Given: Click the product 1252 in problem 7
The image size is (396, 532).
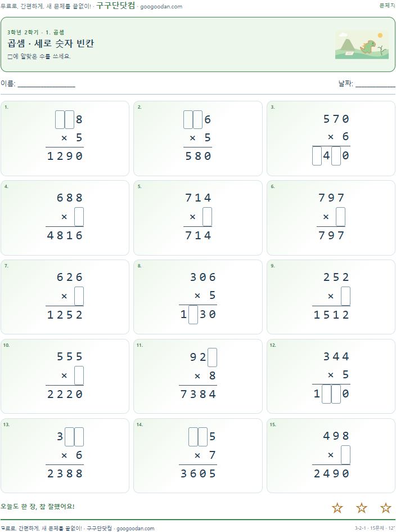Looking at the screenshot, I should [65, 315].
